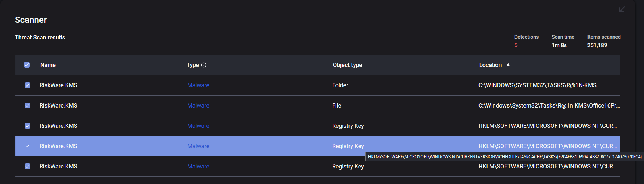Click the Malware link in highlighted row

click(x=198, y=146)
